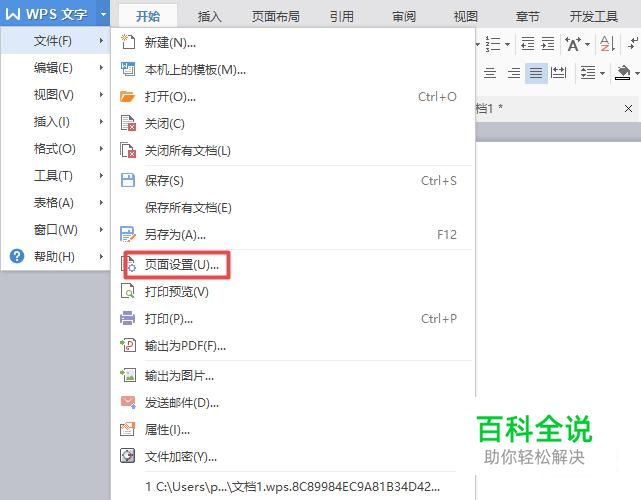Open the 文件(F) menu

(55, 40)
